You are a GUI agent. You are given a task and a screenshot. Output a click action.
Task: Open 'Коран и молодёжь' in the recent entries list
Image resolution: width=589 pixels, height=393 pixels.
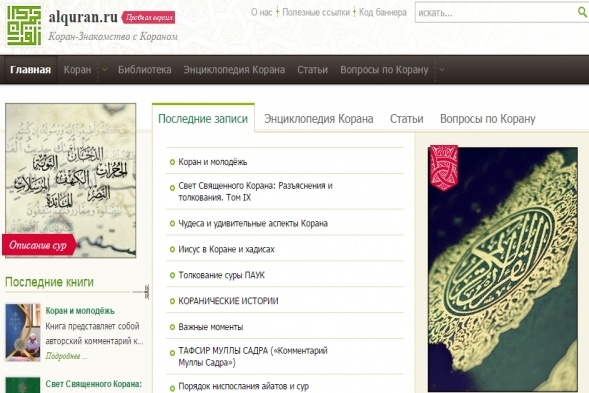point(213,162)
